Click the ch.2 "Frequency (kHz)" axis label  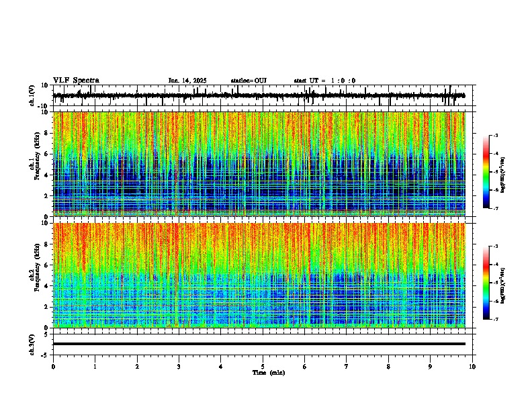point(37,267)
